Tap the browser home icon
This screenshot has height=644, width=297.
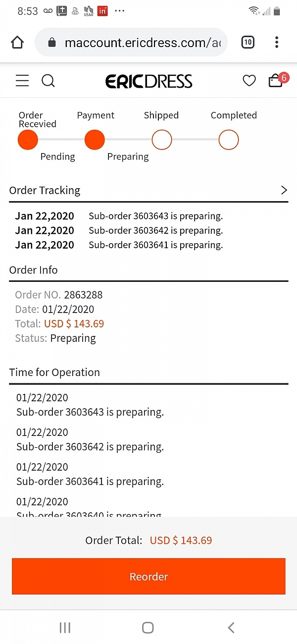[17, 43]
